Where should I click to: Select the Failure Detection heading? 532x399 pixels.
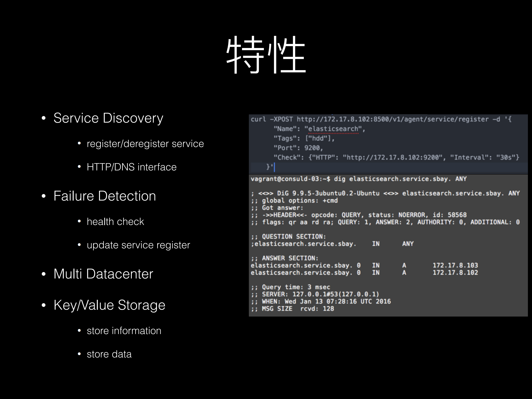(x=105, y=196)
